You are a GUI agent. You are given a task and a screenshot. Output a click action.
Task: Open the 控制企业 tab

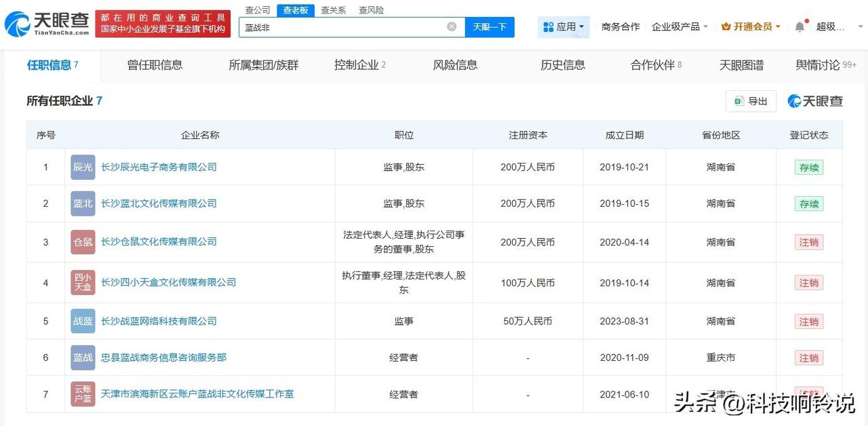tap(360, 65)
